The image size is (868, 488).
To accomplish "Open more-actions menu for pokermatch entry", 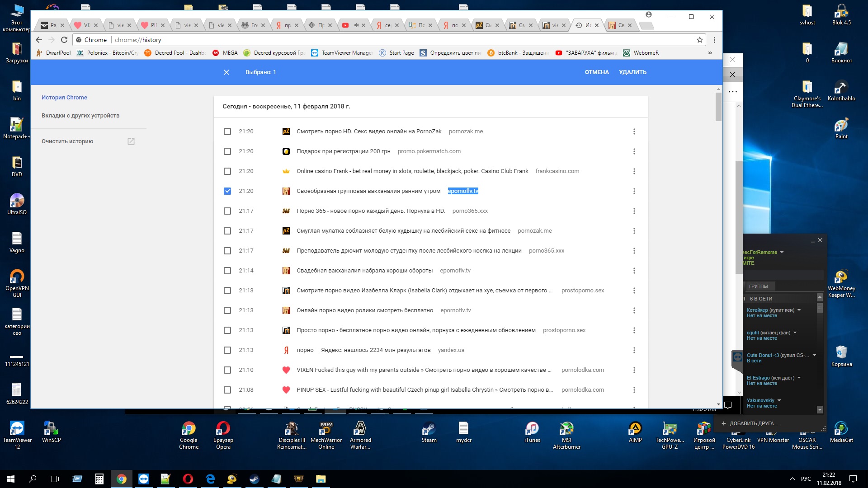I will 634,151.
